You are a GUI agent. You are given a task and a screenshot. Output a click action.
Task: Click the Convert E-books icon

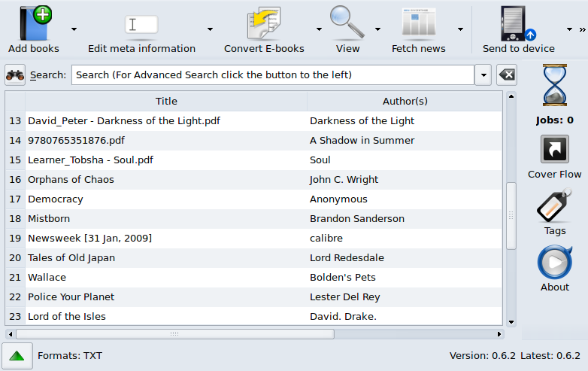pos(264,24)
